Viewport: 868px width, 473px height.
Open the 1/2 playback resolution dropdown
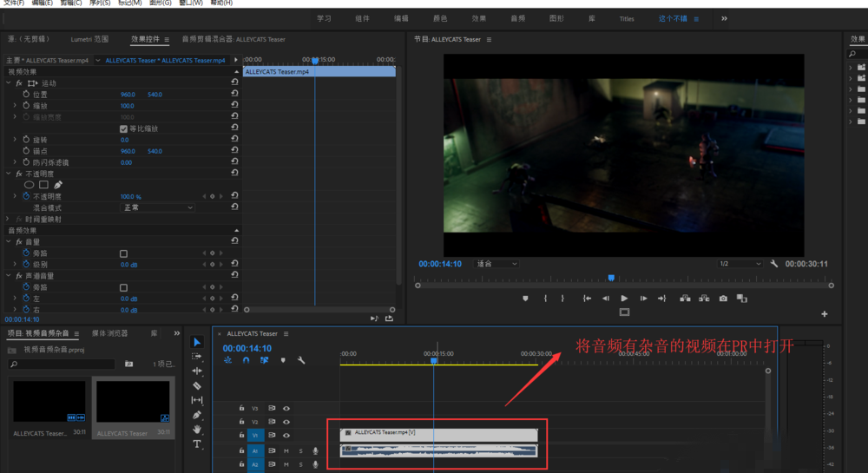click(x=738, y=264)
